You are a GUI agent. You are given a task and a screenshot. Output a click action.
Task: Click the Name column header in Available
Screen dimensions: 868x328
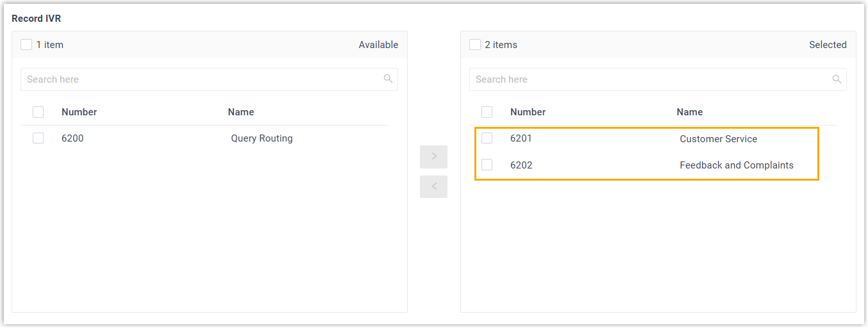point(241,112)
